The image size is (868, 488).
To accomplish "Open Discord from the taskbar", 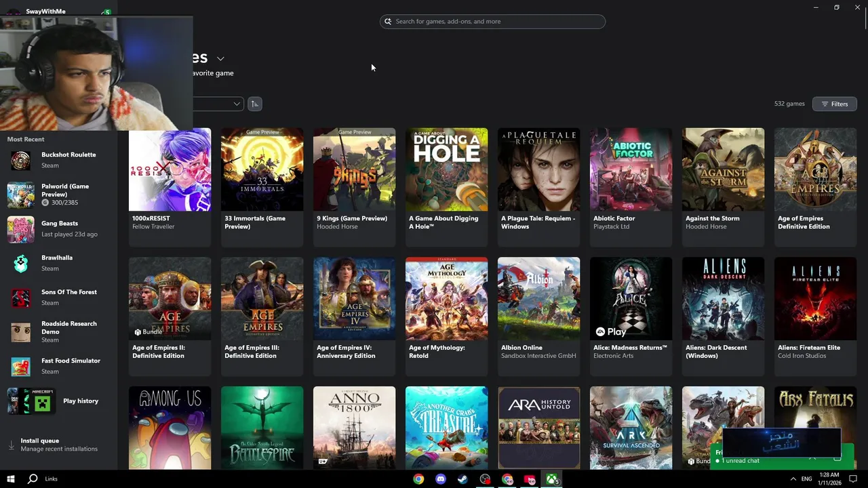I will 441,479.
